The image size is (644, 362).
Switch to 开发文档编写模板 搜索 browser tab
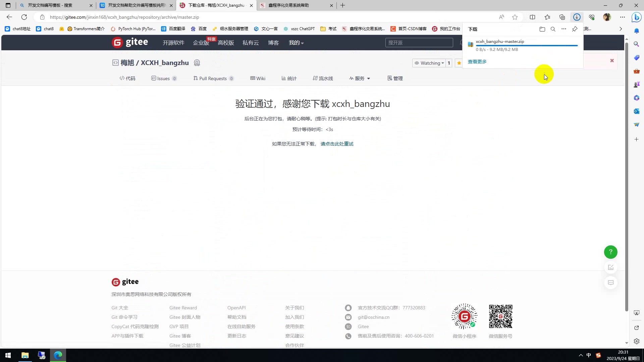(x=56, y=5)
